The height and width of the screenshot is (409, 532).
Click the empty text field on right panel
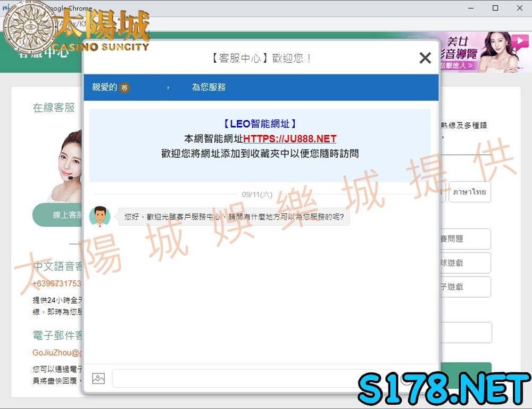pyautogui.click(x=466, y=332)
